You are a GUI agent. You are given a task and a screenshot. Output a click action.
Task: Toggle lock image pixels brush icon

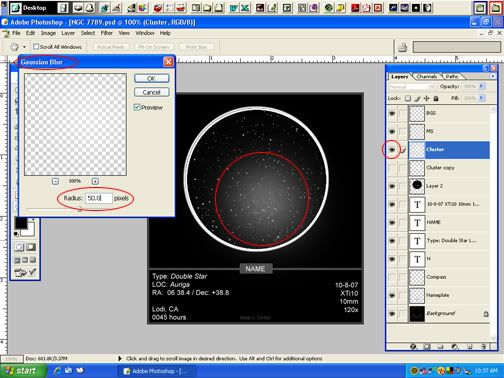point(417,98)
